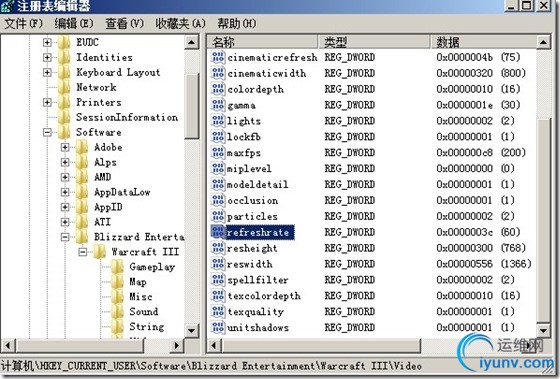
Task: Open the 编辑(E) menu
Action: click(x=74, y=24)
